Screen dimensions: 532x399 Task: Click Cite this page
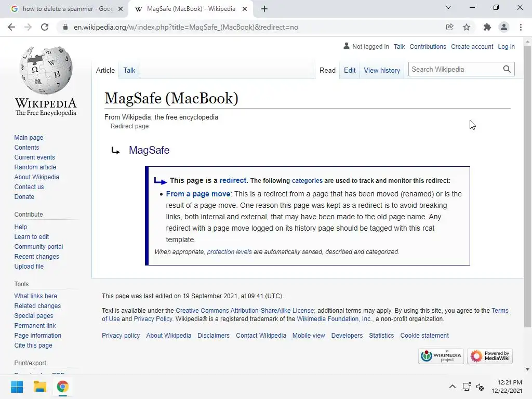(x=33, y=345)
